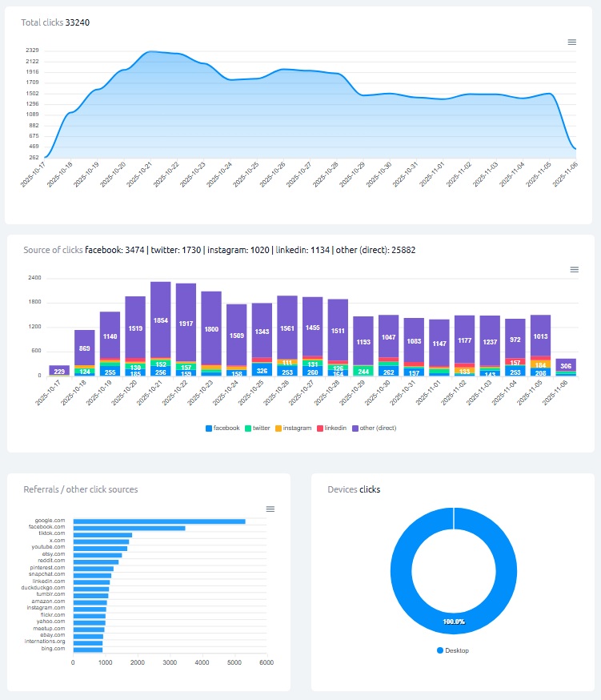
Task: Toggle the other (direct) legend item
Action: pyautogui.click(x=373, y=428)
